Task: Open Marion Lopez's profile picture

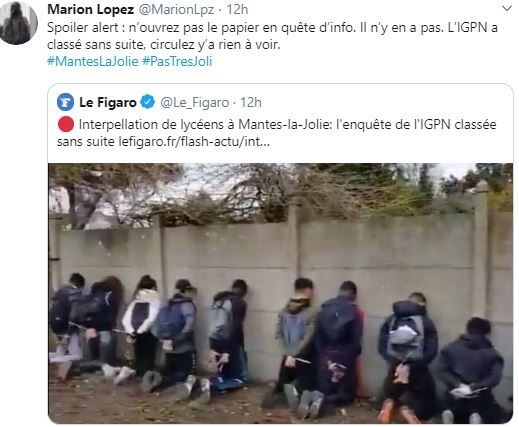Action: [18, 22]
